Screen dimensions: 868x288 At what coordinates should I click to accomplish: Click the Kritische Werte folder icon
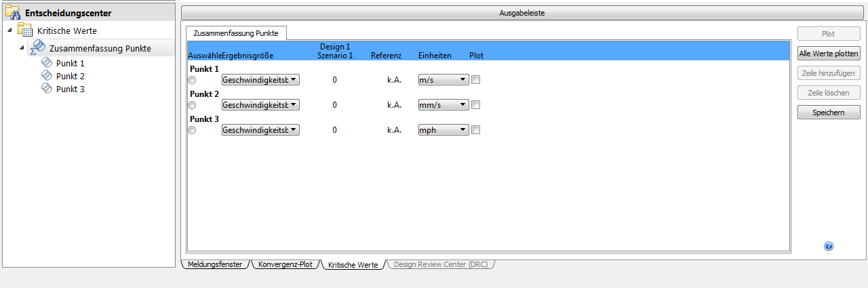click(25, 30)
